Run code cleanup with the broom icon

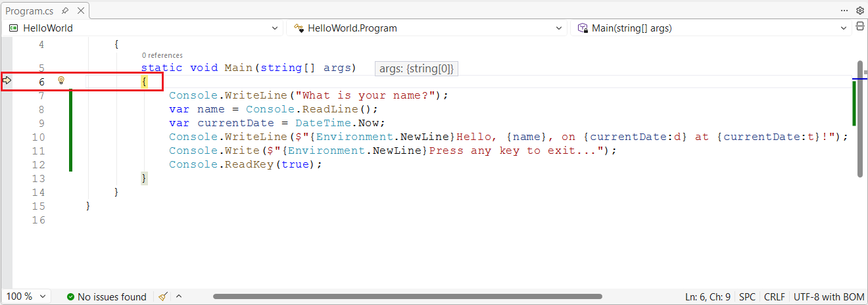[163, 297]
